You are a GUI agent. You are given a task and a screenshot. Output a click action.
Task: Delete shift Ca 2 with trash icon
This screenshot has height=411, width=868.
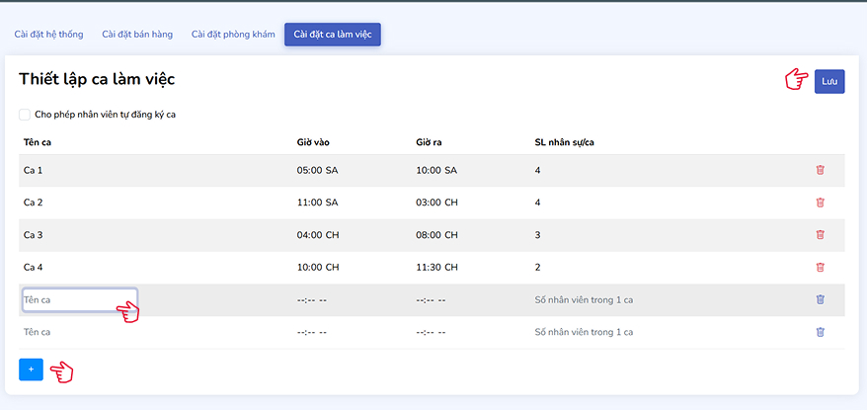coord(820,203)
